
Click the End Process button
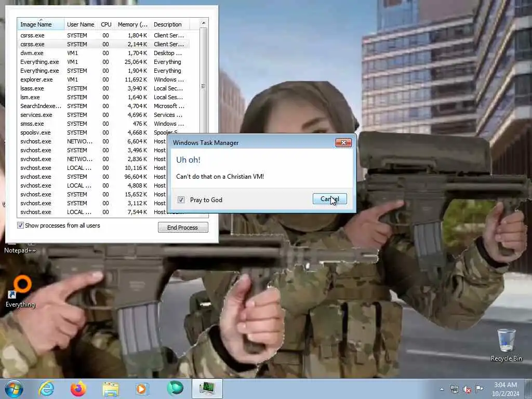(x=183, y=228)
